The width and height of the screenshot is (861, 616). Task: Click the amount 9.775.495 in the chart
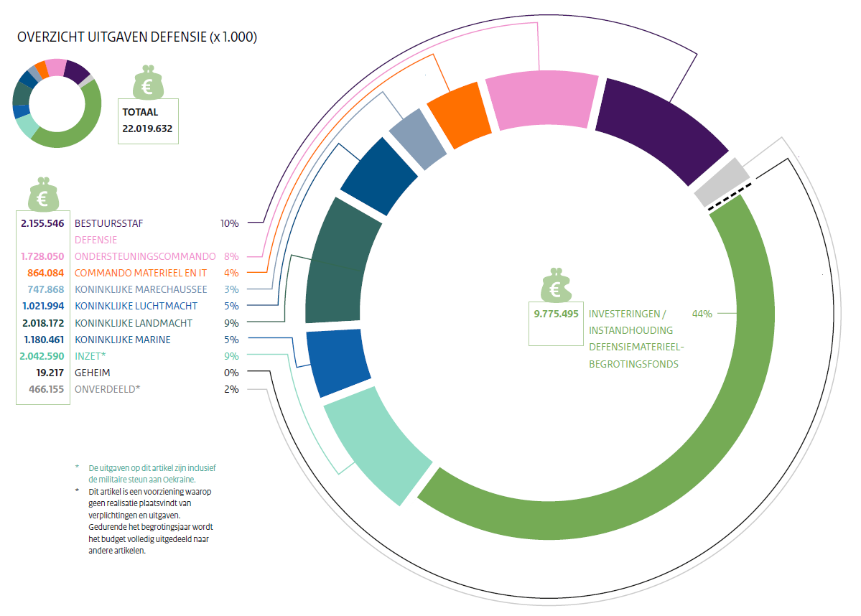[557, 314]
